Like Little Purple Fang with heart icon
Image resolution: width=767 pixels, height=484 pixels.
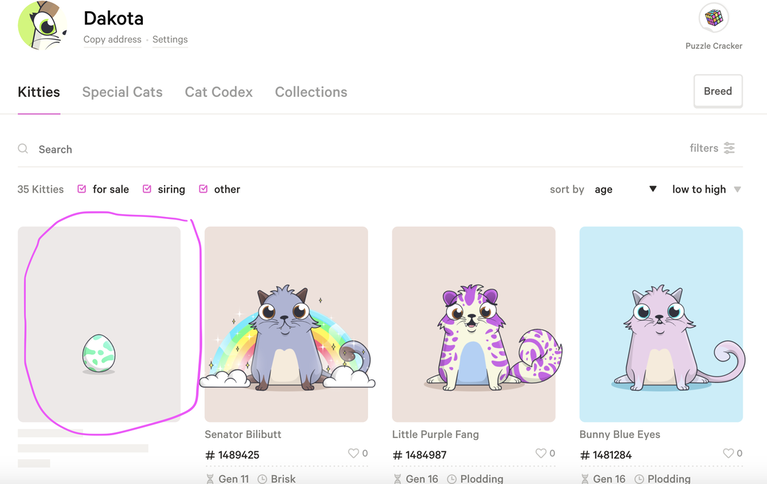[540, 454]
